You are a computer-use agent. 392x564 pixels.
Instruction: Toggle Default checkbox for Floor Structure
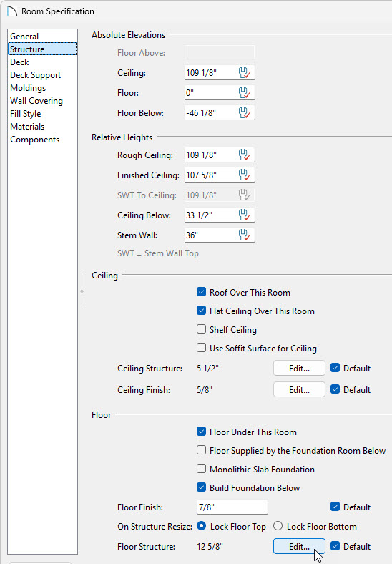click(335, 546)
